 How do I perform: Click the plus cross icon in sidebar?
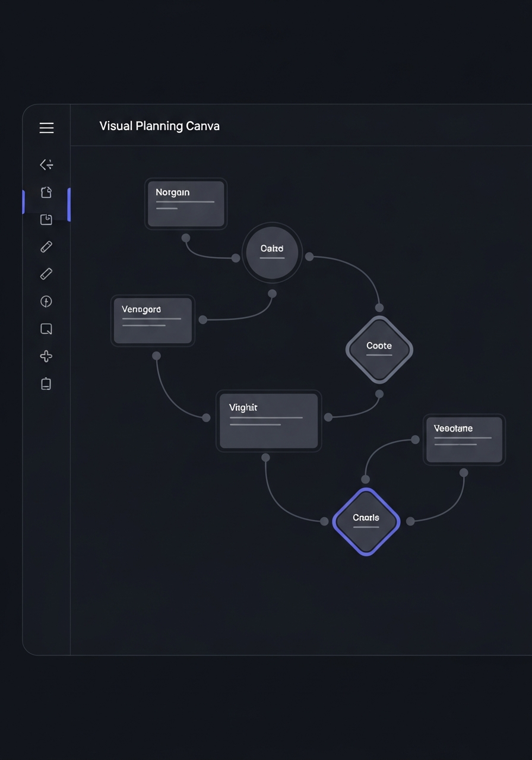(x=46, y=356)
